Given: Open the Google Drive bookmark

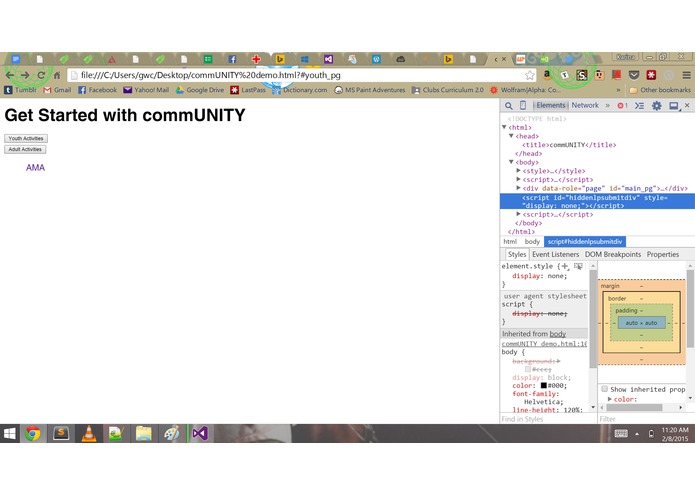Looking at the screenshot, I should (x=200, y=90).
